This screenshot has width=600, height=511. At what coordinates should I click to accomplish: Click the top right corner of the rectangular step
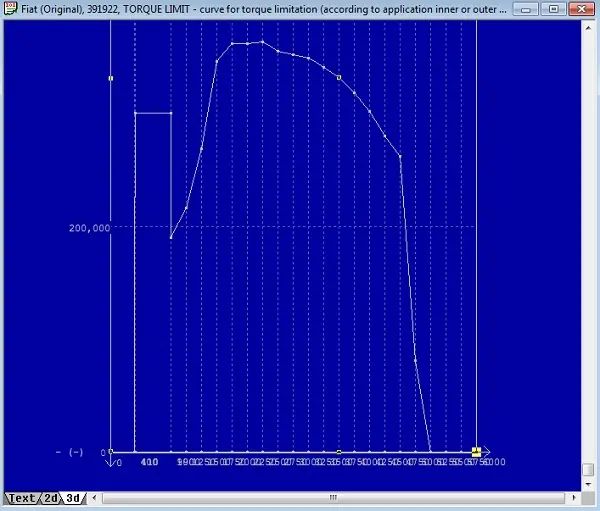click(x=171, y=113)
